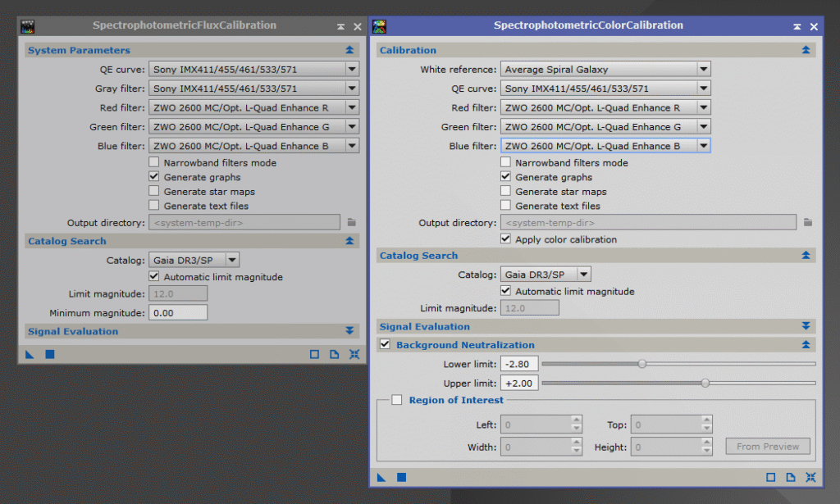Viewport: 840px width, 504px height.
Task: Enable Generate text files in ColorCalibration
Action: (505, 205)
